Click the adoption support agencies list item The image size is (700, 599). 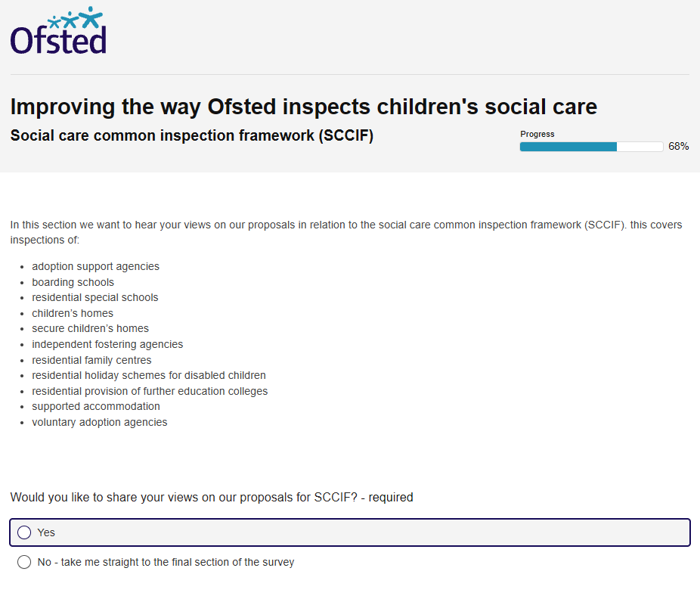click(x=95, y=266)
